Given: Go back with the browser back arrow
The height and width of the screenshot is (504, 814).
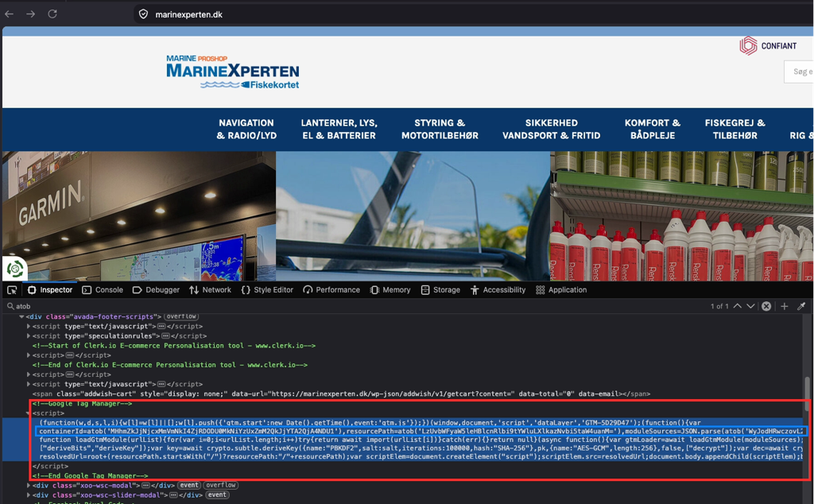Looking at the screenshot, I should click(9, 14).
